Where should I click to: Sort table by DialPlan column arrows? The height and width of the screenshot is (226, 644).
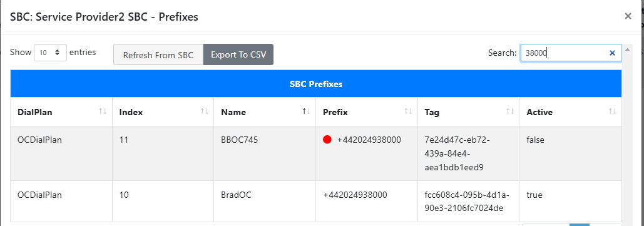click(103, 112)
